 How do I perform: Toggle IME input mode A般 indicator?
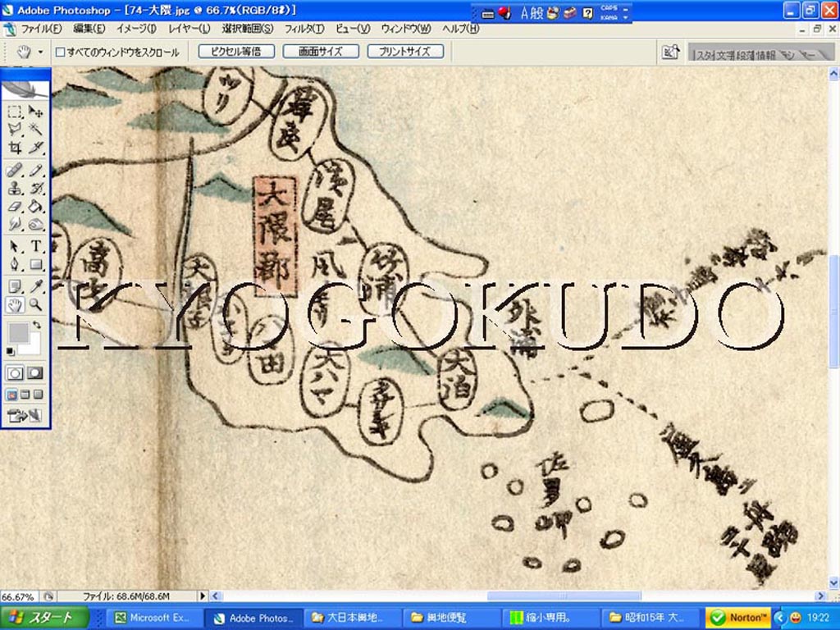click(x=532, y=13)
